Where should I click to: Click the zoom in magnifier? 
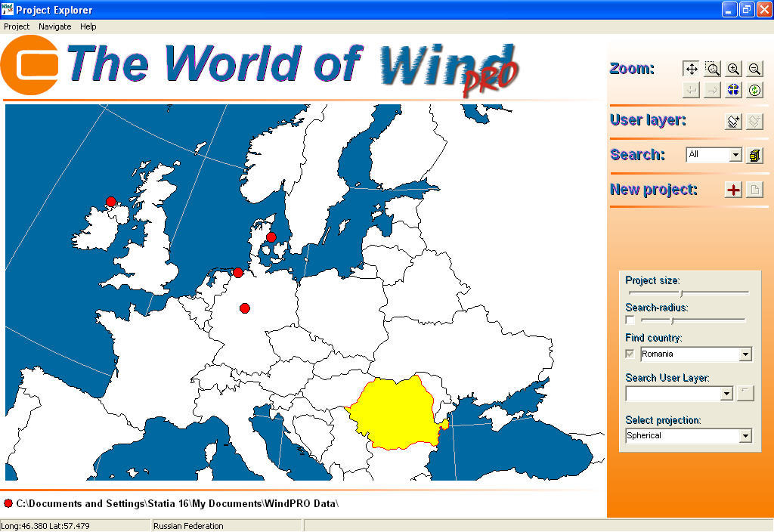tap(733, 69)
